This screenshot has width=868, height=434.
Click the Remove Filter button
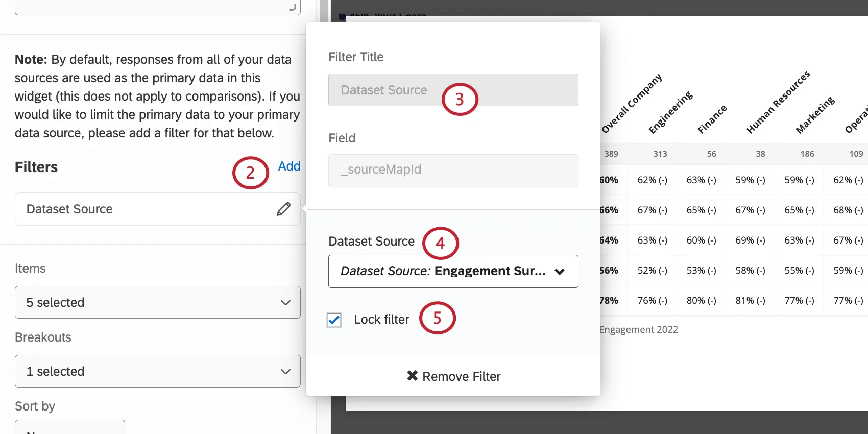[453, 376]
